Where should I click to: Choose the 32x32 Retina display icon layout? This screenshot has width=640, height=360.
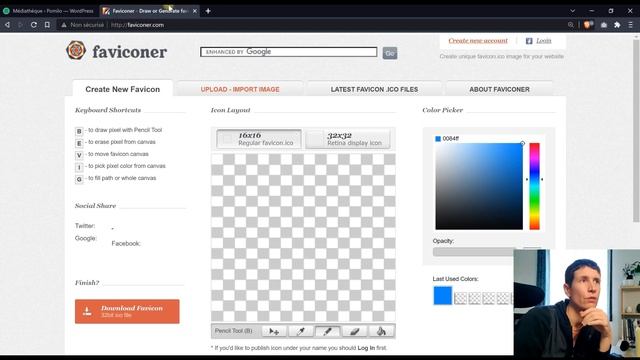[x=348, y=139]
